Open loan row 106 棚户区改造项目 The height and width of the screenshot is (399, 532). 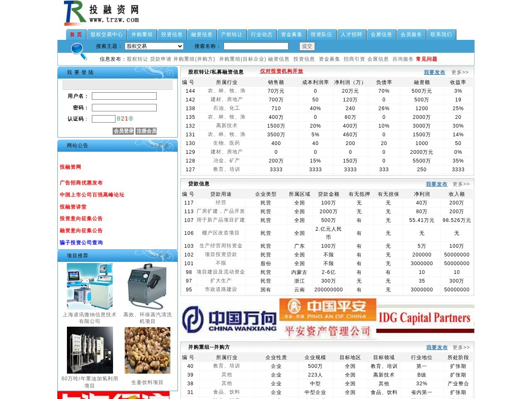(221, 233)
